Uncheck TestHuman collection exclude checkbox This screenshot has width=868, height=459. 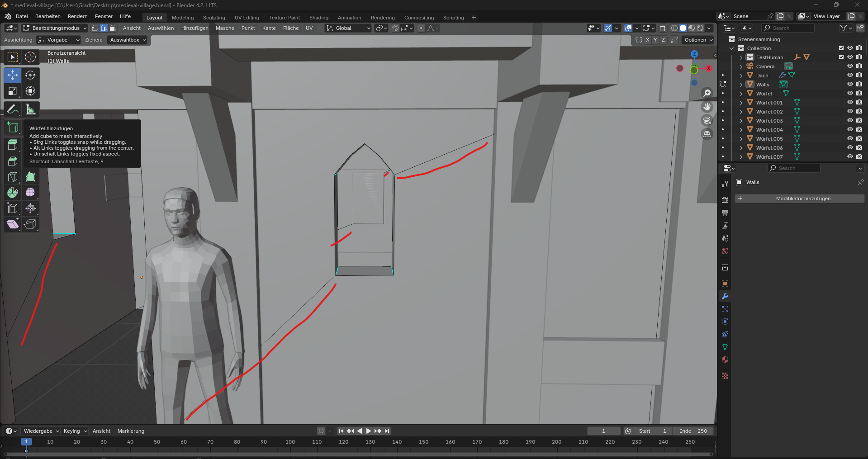[x=841, y=57]
